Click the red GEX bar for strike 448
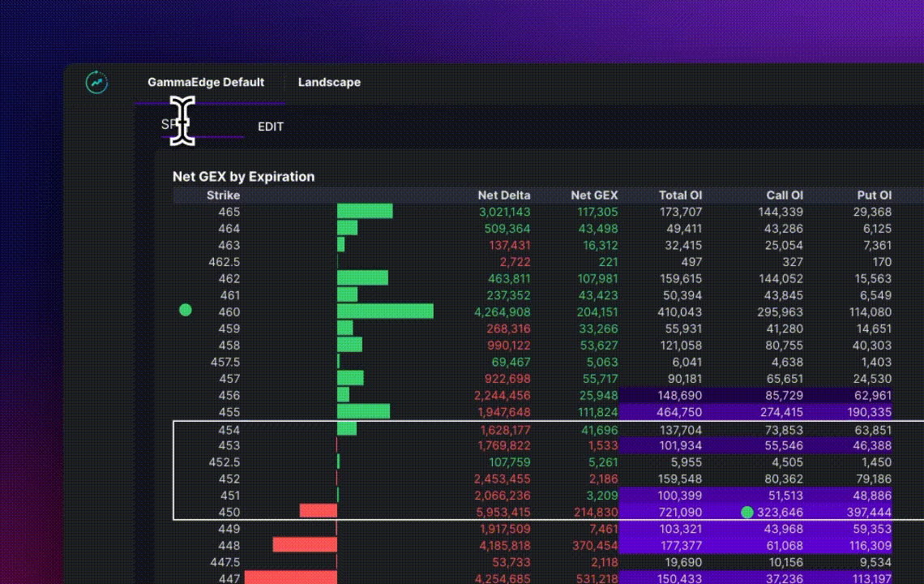The width and height of the screenshot is (924, 584). click(305, 545)
